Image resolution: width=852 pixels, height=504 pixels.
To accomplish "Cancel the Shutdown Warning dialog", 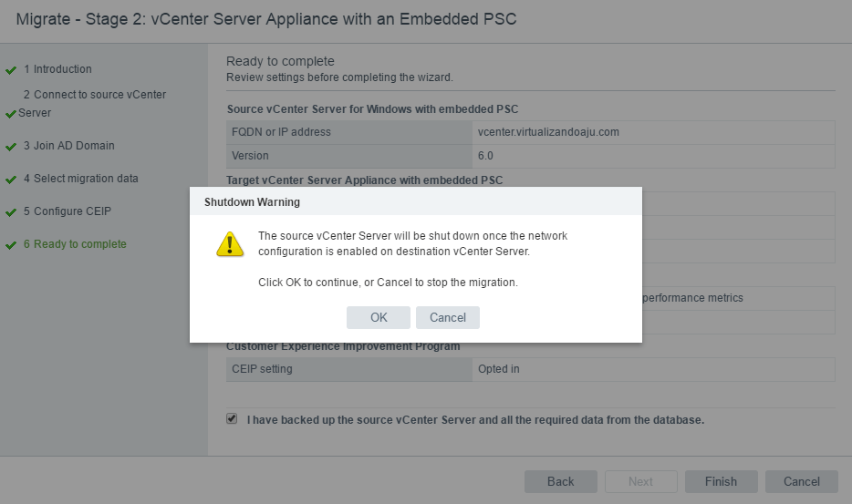I will click(448, 317).
